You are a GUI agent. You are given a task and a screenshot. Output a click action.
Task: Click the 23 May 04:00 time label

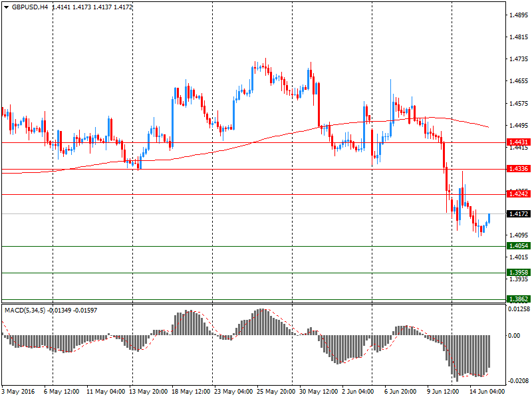[233, 392]
